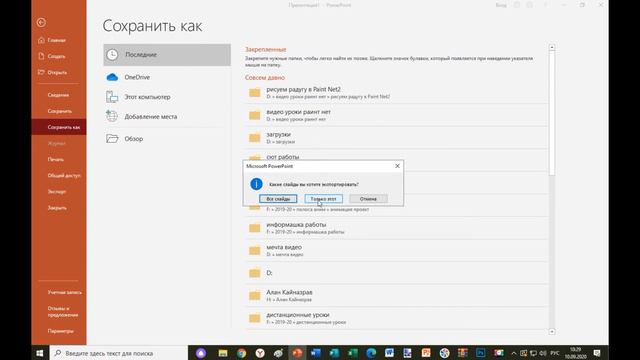Choose Добавление места with the globe icon
This screenshot has width=640, height=360.
click(x=167, y=116)
